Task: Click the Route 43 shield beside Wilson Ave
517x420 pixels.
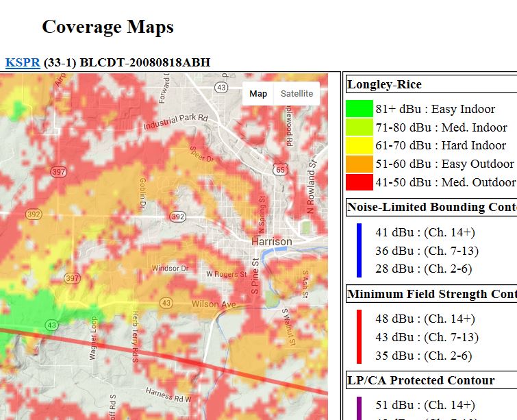Action: click(166, 302)
